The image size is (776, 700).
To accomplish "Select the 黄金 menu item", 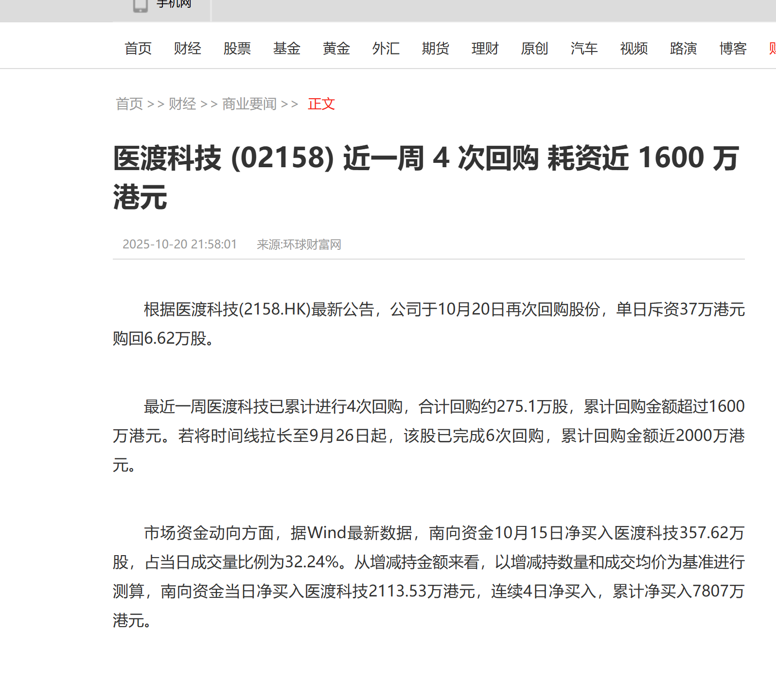I will (x=336, y=49).
